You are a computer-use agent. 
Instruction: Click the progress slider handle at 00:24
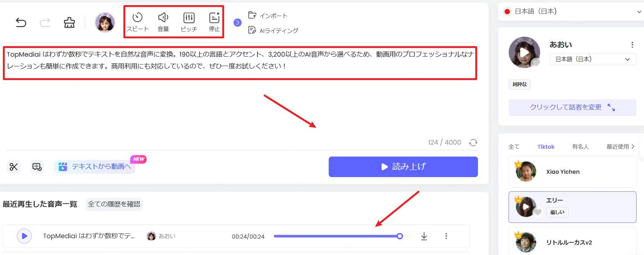[400, 236]
